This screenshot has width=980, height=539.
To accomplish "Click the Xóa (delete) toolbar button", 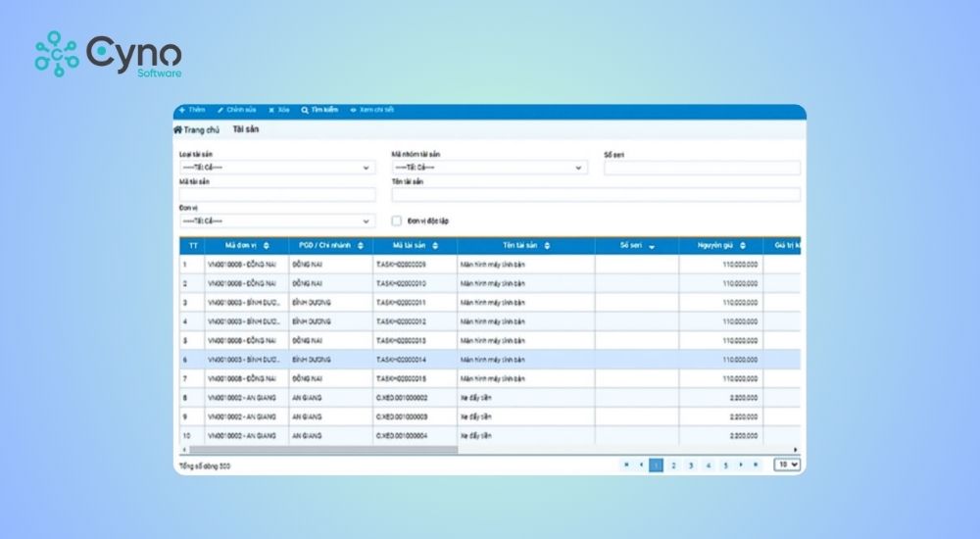I will click(279, 110).
